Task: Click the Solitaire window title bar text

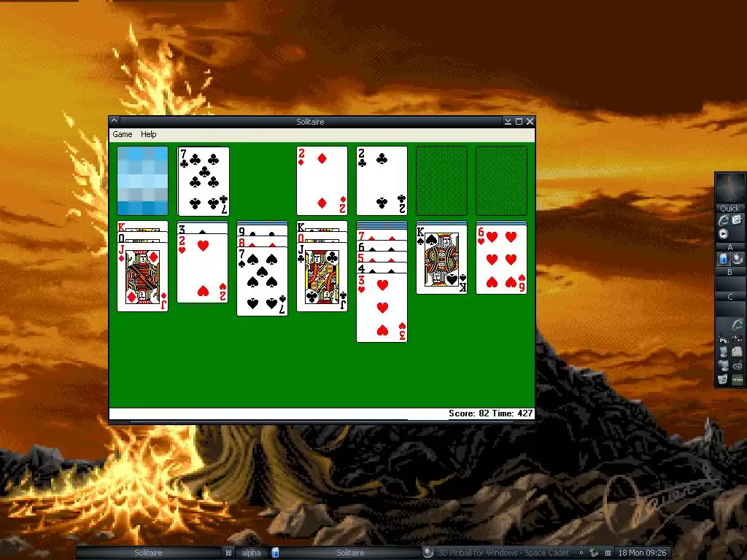Action: pyautogui.click(x=310, y=122)
